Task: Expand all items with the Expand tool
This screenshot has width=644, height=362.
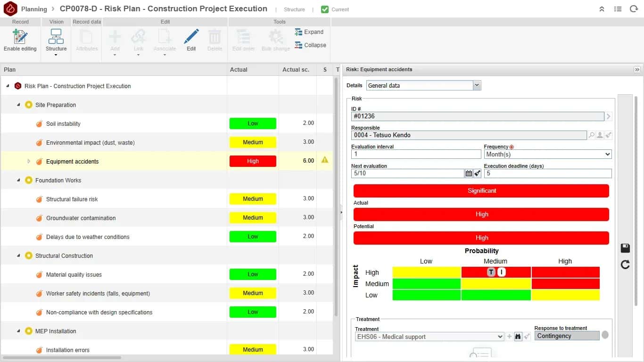Action: 309,32
